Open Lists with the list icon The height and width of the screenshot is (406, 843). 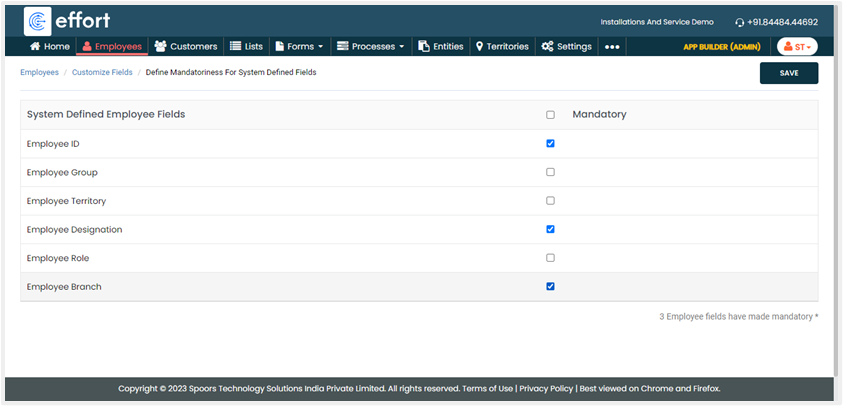click(235, 46)
